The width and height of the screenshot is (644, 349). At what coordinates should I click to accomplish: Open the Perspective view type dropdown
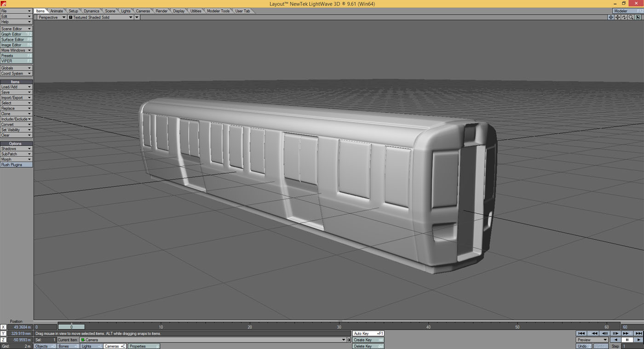(x=51, y=17)
